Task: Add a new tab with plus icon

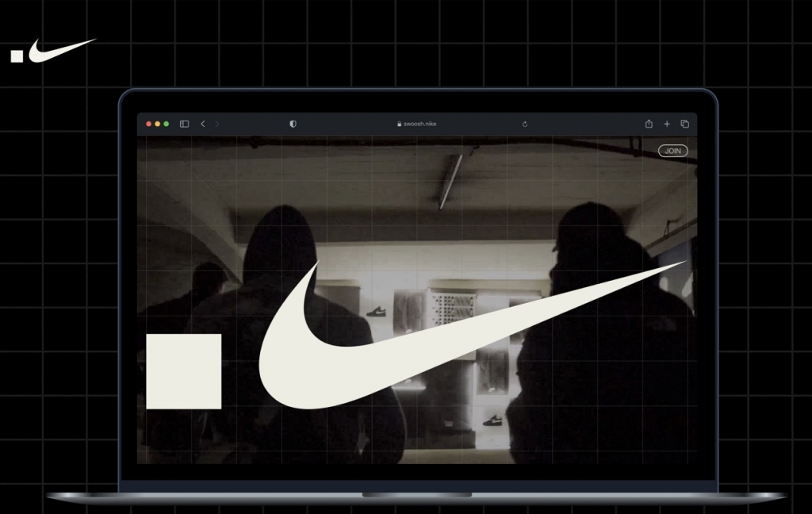Action: coord(667,124)
